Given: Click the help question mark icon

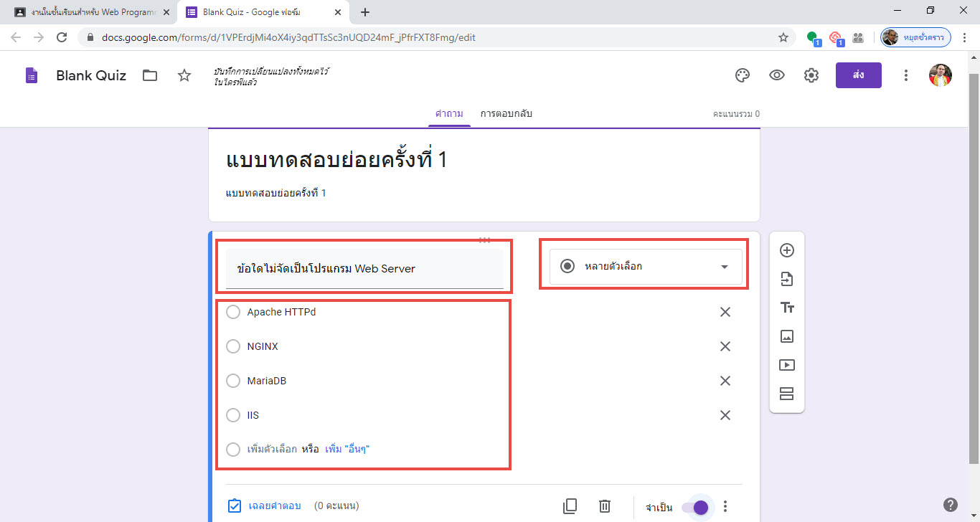Looking at the screenshot, I should [x=951, y=505].
